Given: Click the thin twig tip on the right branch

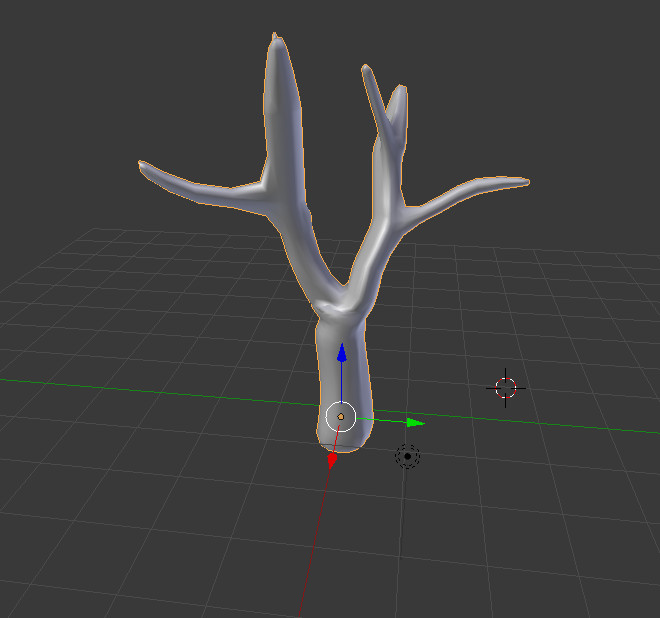Looking at the screenshot, I should click(x=365, y=70).
